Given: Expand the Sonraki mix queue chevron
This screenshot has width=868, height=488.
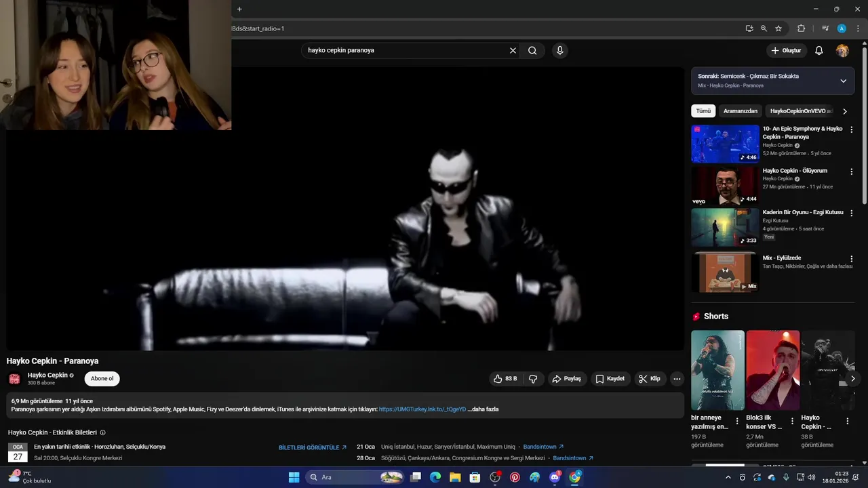Looking at the screenshot, I should (x=843, y=81).
